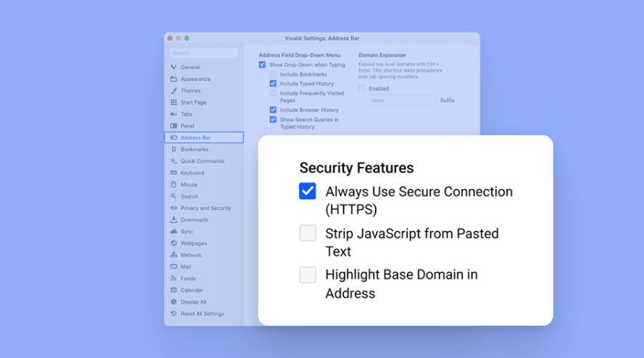Click the Bookmarks ribbon icon

174,149
